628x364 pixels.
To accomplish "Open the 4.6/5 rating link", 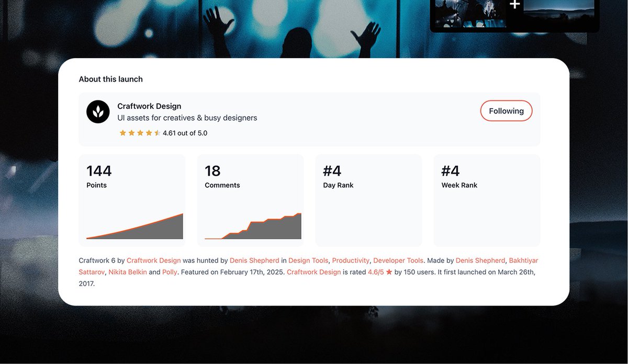I will (376, 272).
